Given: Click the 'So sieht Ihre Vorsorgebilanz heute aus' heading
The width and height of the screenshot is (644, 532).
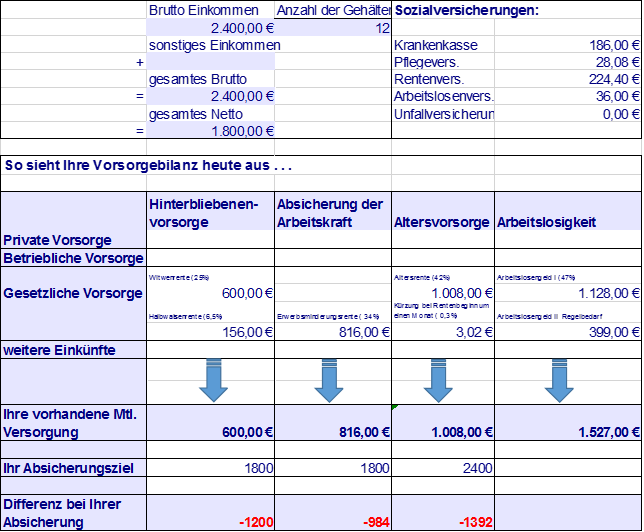Looking at the screenshot, I should (148, 165).
